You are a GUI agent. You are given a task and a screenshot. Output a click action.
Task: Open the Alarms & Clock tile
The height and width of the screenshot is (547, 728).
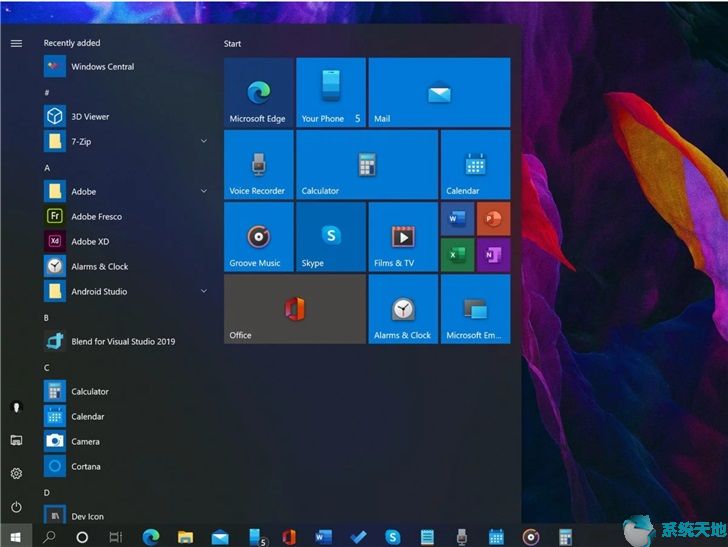(403, 309)
